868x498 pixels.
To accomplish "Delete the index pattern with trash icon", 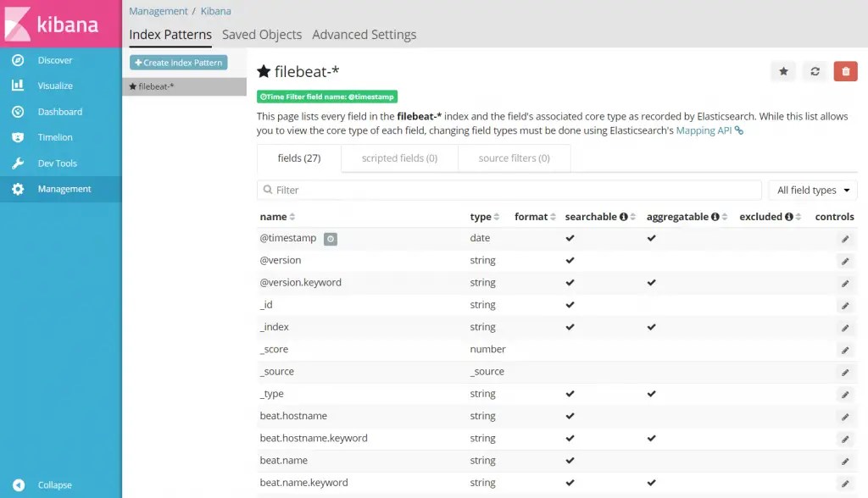I will click(x=845, y=71).
